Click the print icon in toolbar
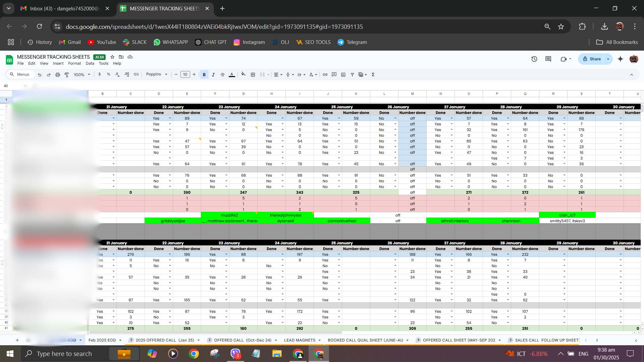Viewport: 644px width, 362px height. click(x=58, y=75)
